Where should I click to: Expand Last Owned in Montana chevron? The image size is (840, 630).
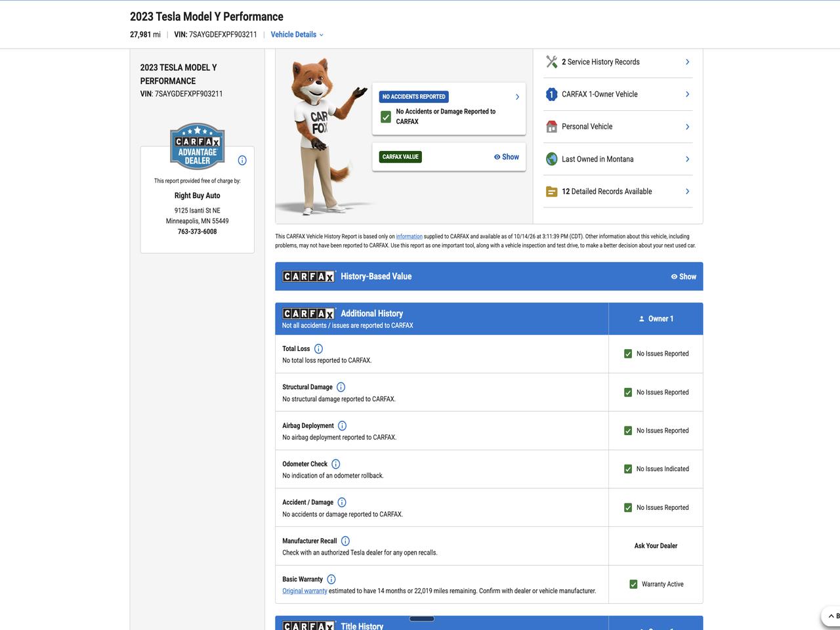pyautogui.click(x=687, y=159)
